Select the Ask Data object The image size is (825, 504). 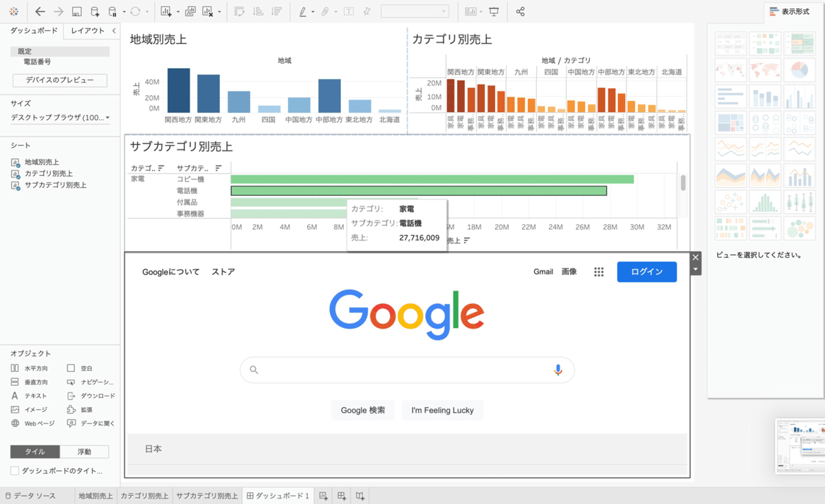pyautogui.click(x=91, y=423)
